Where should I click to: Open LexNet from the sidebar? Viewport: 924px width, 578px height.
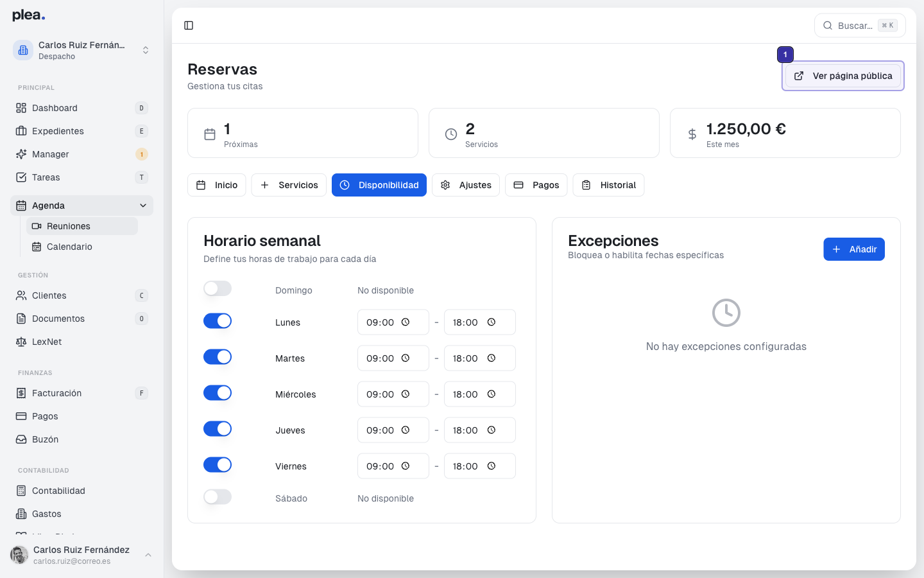48,342
